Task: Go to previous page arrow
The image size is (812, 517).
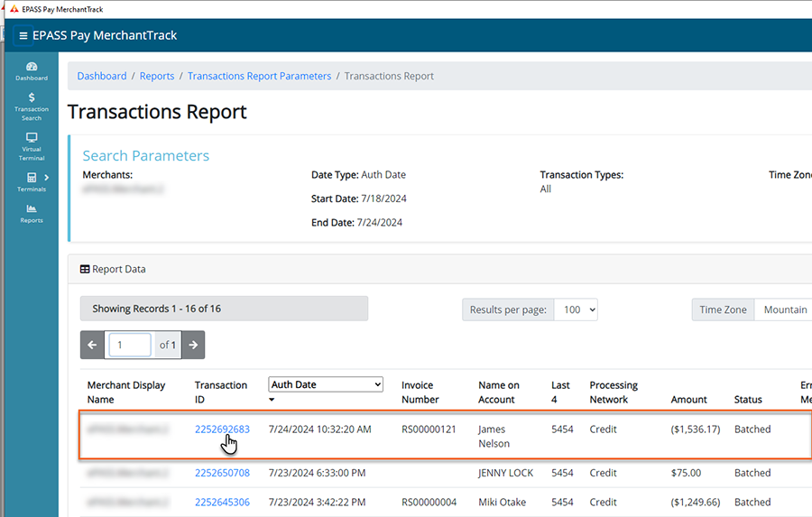Action: (92, 345)
